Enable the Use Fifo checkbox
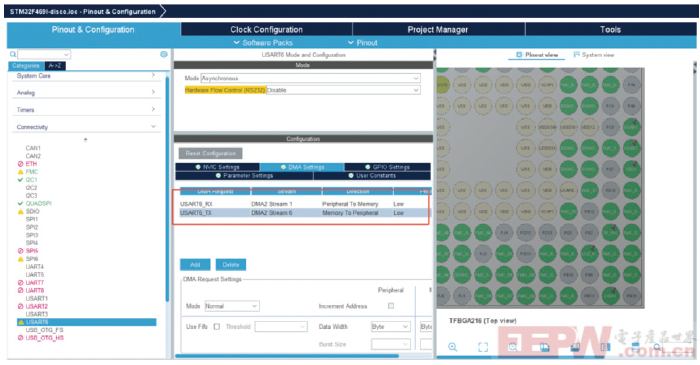Viewport: 700px width, 365px height. (217, 327)
